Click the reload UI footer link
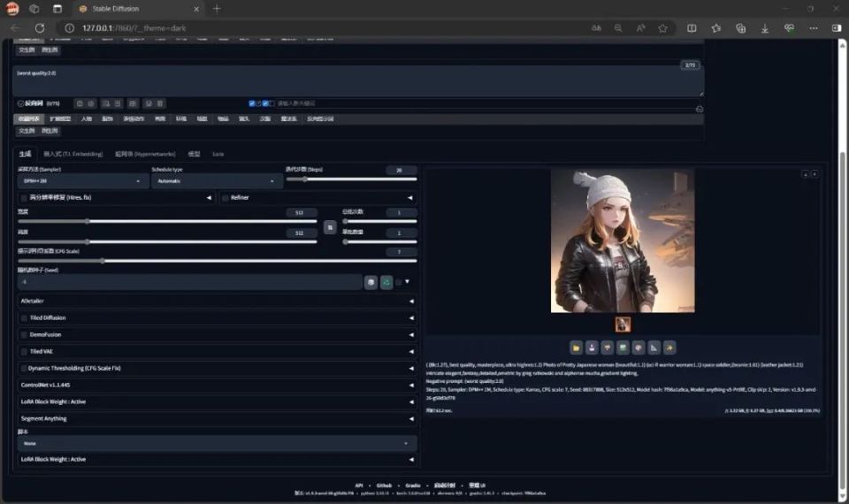The width and height of the screenshot is (849, 504). (477, 485)
